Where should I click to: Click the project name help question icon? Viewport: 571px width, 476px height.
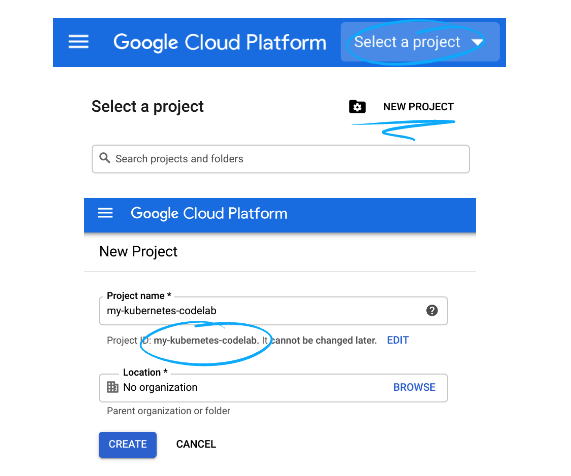[432, 311]
